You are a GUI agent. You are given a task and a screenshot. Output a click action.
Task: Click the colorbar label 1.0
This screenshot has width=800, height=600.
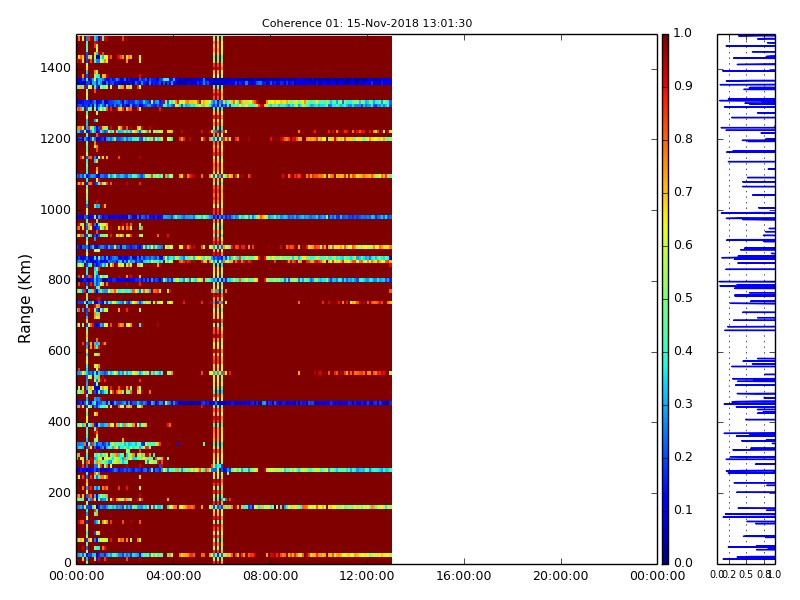click(x=683, y=33)
